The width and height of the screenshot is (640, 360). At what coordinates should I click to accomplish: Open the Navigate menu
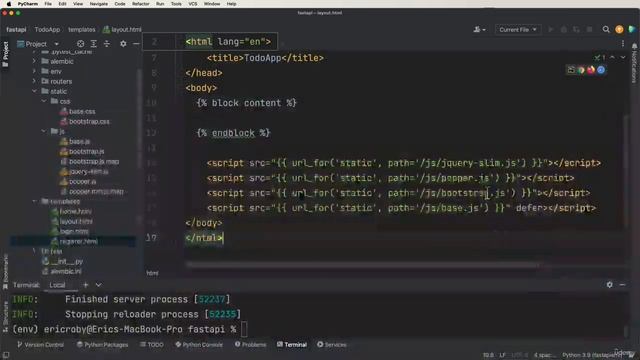click(99, 4)
